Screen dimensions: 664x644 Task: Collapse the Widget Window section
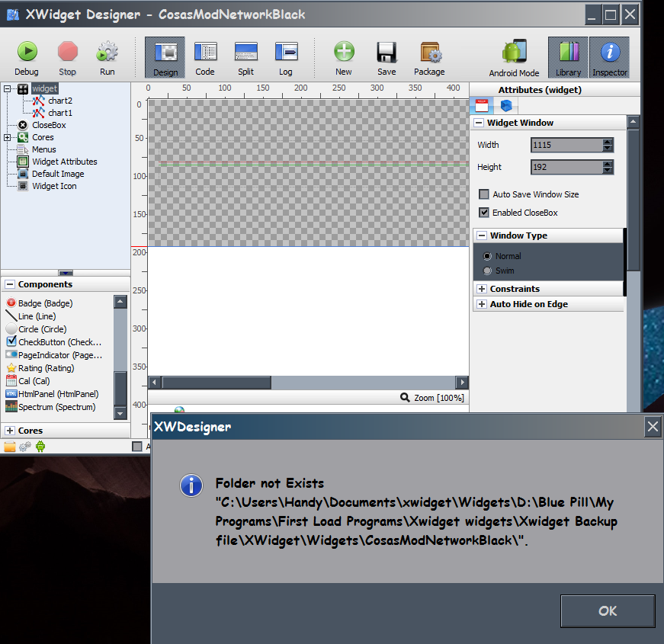pos(479,123)
